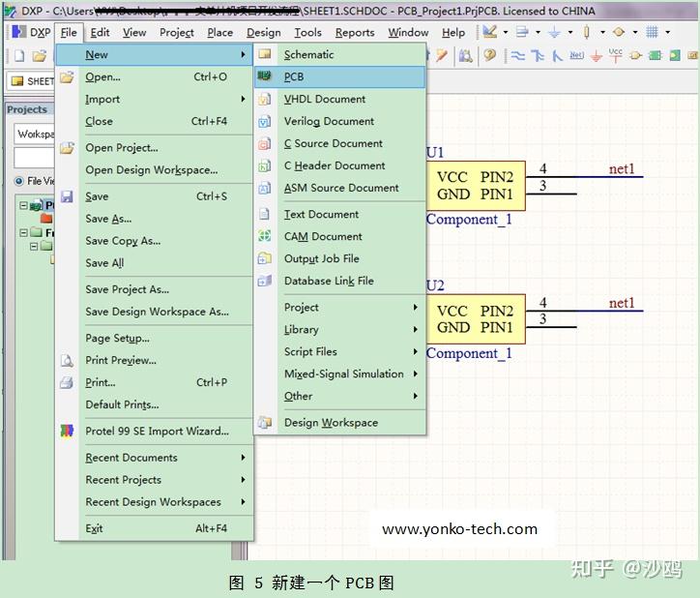Select the GND power port toolbar icon
The width and height of the screenshot is (700, 598).
(596, 56)
